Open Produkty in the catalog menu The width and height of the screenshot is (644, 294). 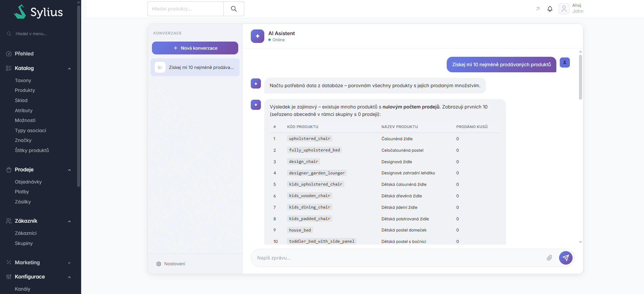click(25, 90)
